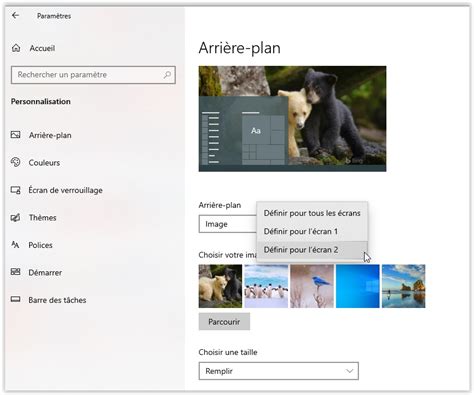Open Thèmes settings page

[x=42, y=218]
